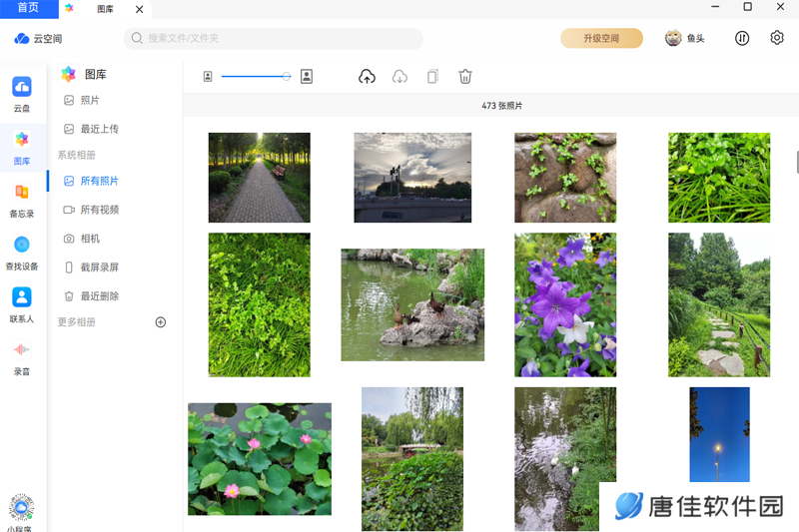
Task: Click the vertical scrollbar on right edge
Action: coord(797,162)
